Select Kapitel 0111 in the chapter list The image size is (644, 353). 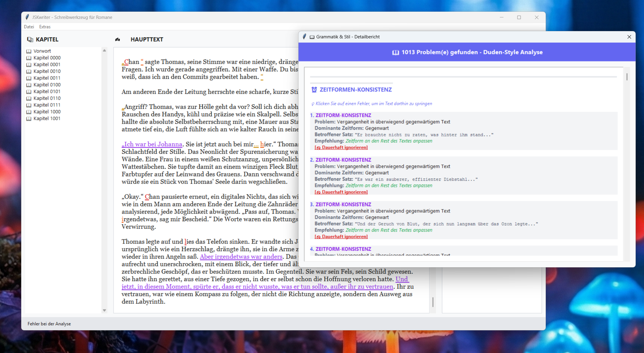coord(47,105)
